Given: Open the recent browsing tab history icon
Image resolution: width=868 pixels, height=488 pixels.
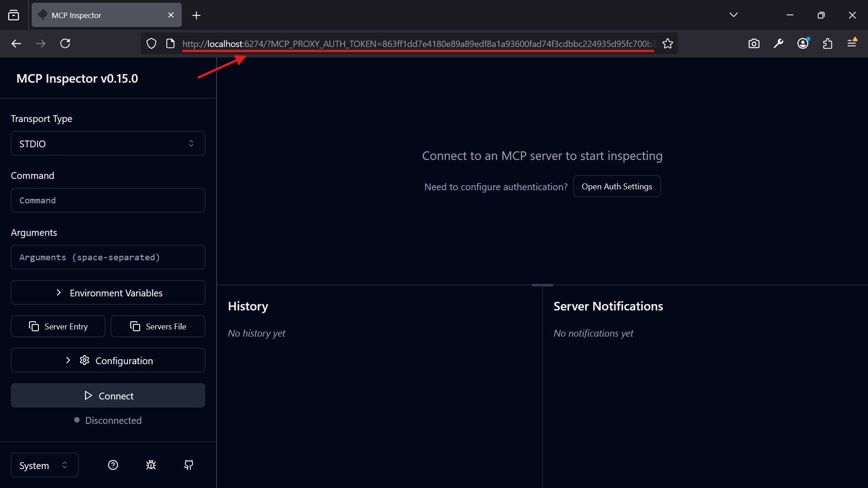Looking at the screenshot, I should point(14,15).
